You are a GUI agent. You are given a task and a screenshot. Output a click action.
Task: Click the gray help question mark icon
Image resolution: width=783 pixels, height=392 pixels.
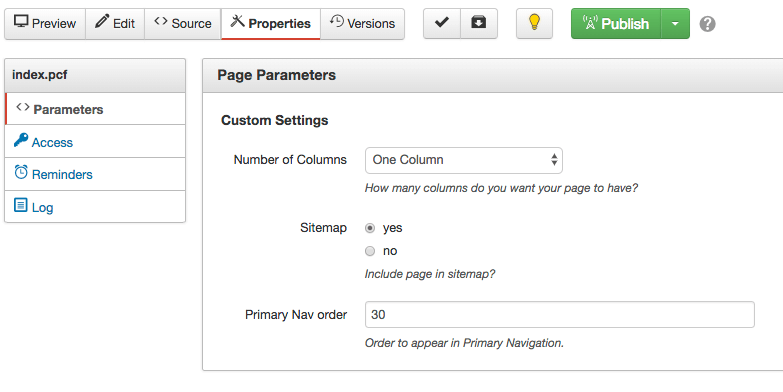707,23
